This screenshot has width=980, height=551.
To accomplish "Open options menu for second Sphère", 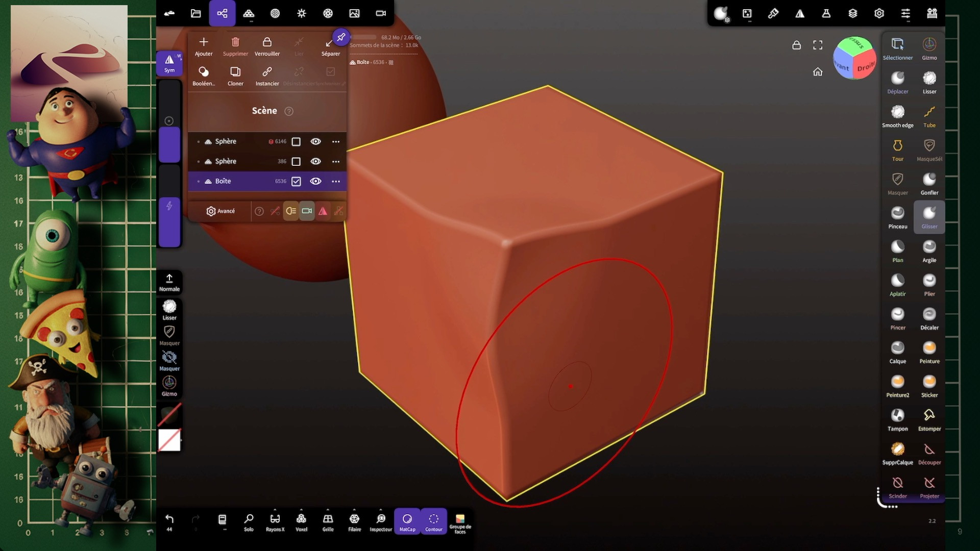I will [335, 161].
